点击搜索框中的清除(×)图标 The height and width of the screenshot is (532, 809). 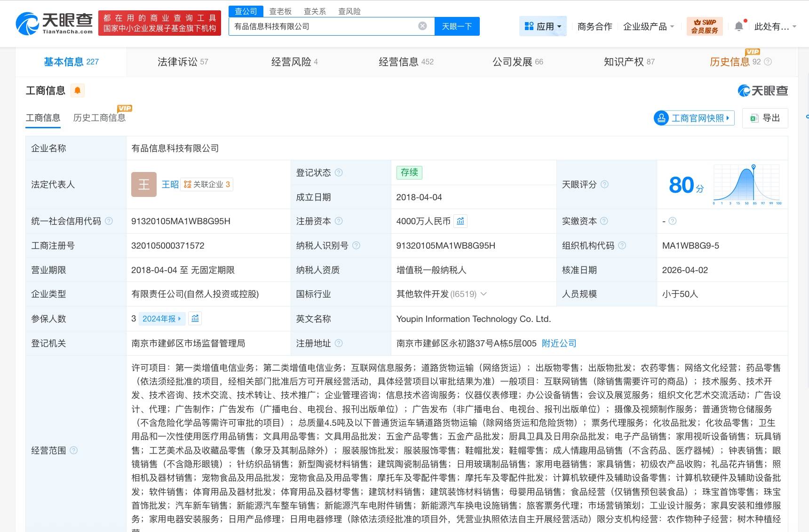coord(422,26)
